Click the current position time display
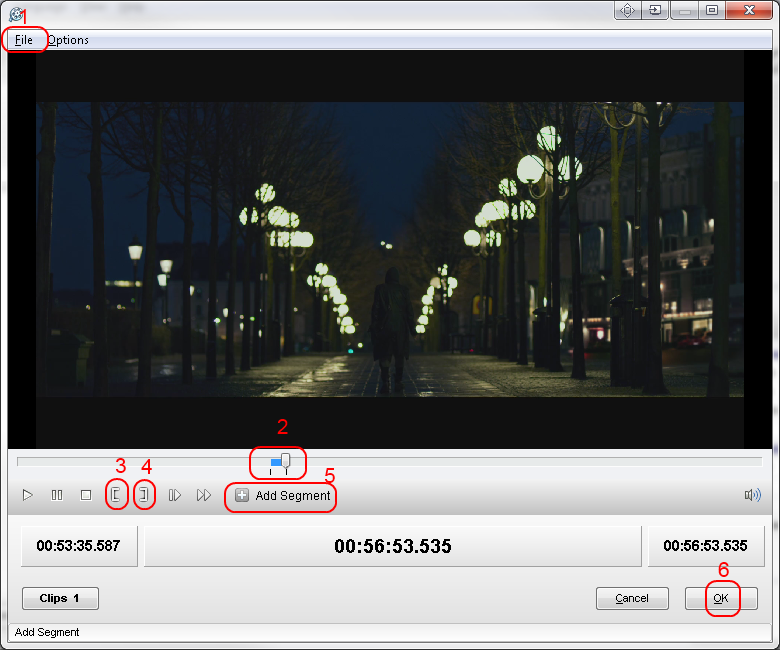 (392, 546)
